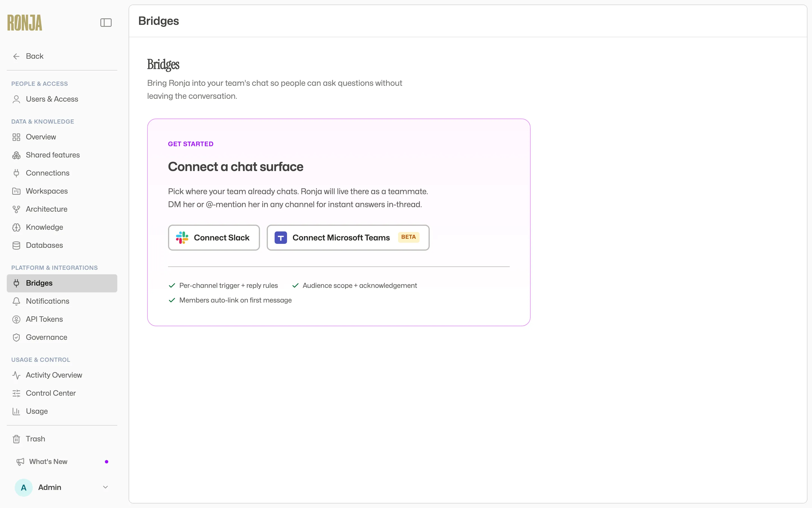Screen dimensions: 812x508
Task: Open What's New announcements
Action: coord(62,462)
